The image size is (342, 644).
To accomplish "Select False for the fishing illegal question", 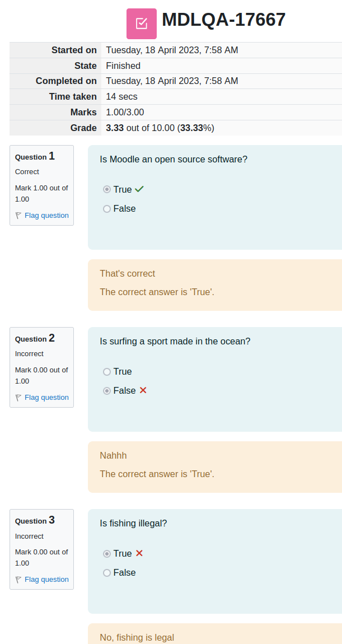I will coord(107,572).
